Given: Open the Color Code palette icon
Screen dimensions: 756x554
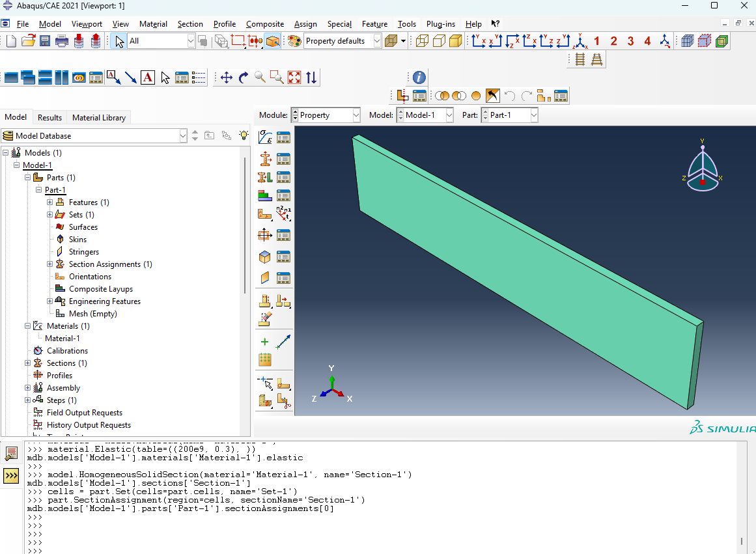Looking at the screenshot, I should tap(294, 41).
